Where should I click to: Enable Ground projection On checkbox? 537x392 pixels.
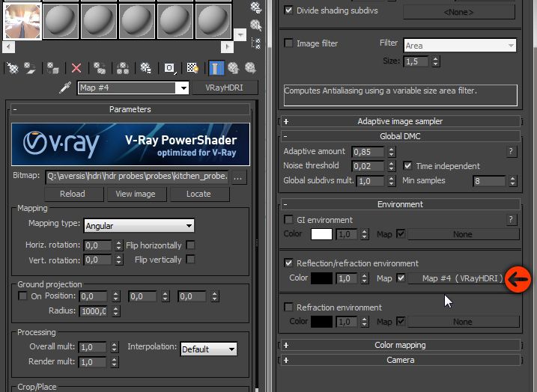click(x=22, y=296)
